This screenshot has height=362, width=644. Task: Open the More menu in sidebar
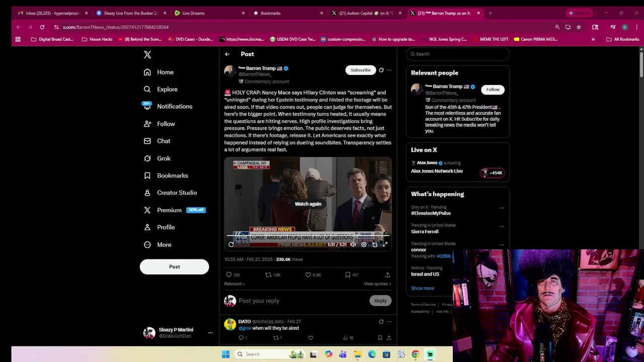[157, 245]
